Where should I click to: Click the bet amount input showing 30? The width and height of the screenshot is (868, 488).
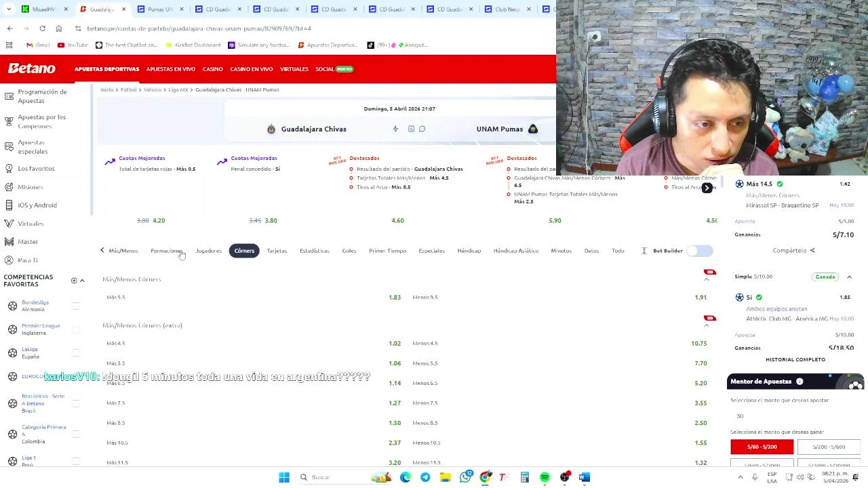(795, 416)
